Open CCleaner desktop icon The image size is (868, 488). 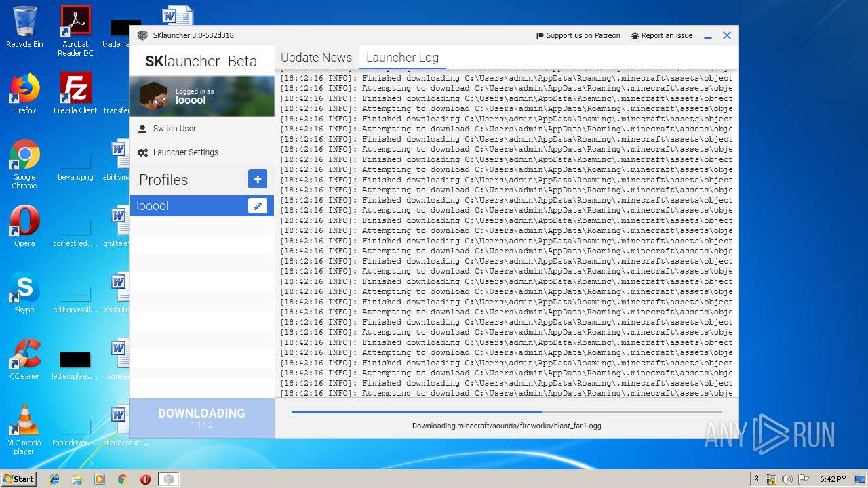[x=24, y=359]
